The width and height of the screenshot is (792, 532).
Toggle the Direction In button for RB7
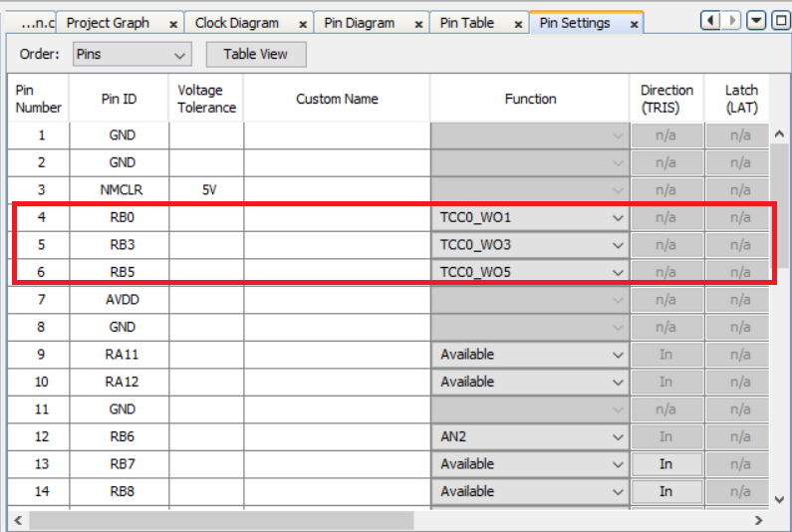click(665, 464)
